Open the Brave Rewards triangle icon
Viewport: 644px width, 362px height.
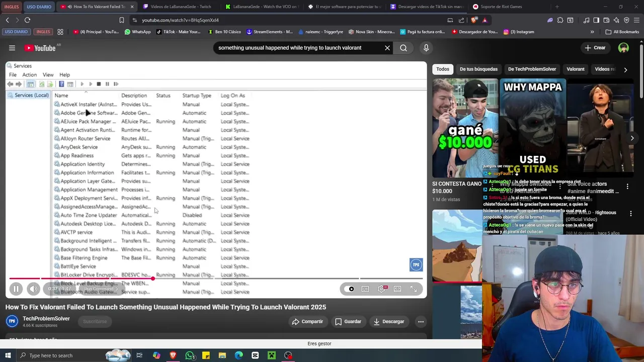pos(485,20)
